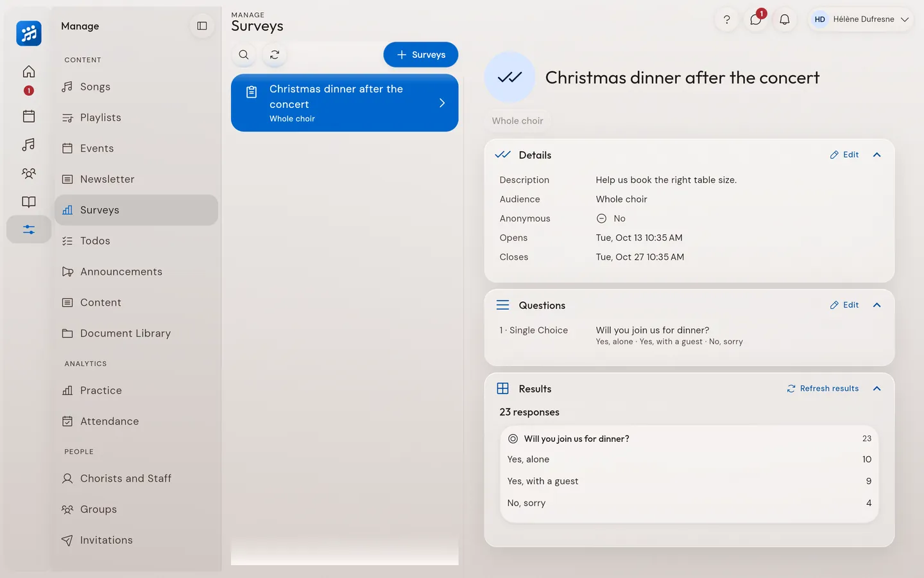The image size is (924, 578).
Task: Select the sliders Manage icon in the rail
Action: click(29, 229)
